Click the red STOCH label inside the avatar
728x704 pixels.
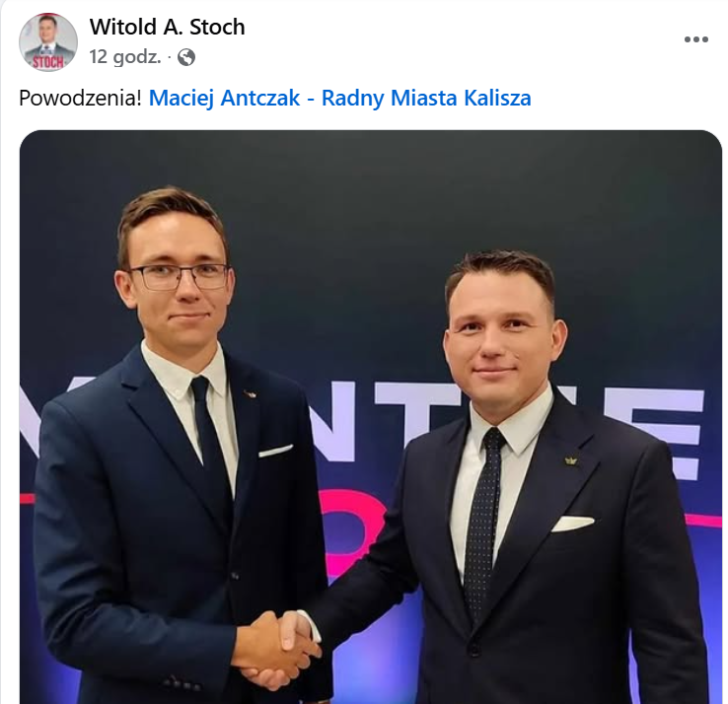[x=47, y=62]
